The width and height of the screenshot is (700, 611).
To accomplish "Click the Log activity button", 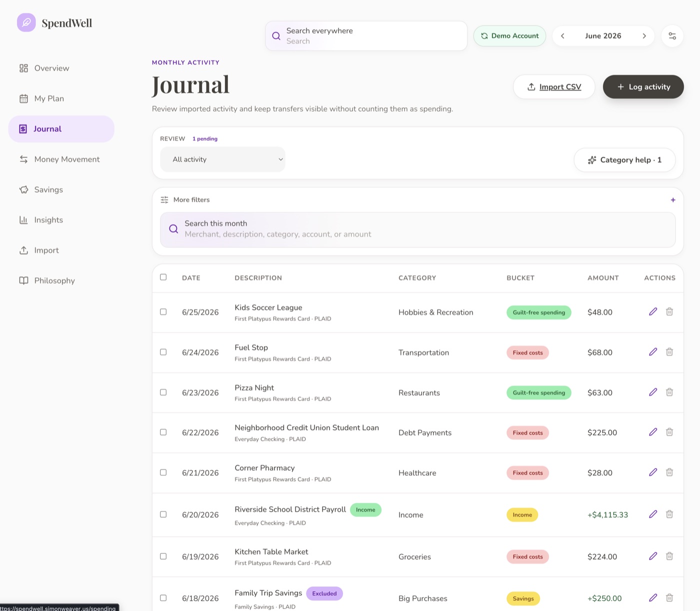I will point(643,87).
